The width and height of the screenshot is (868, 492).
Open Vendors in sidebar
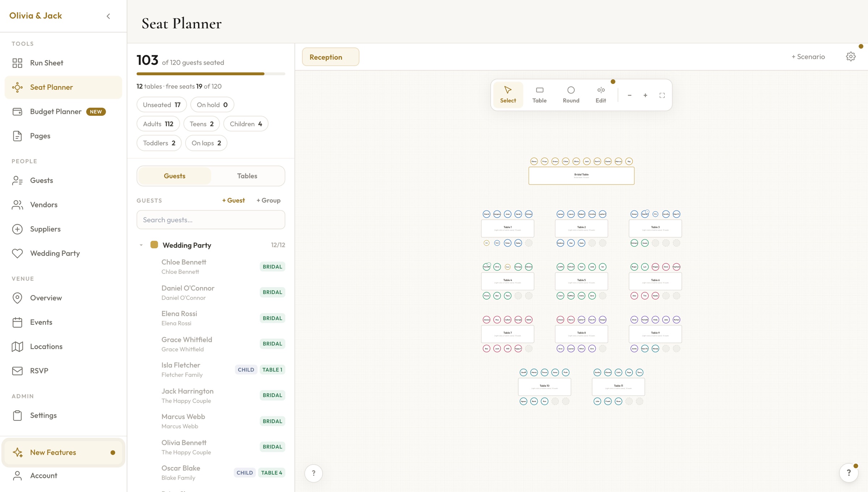tap(63, 205)
